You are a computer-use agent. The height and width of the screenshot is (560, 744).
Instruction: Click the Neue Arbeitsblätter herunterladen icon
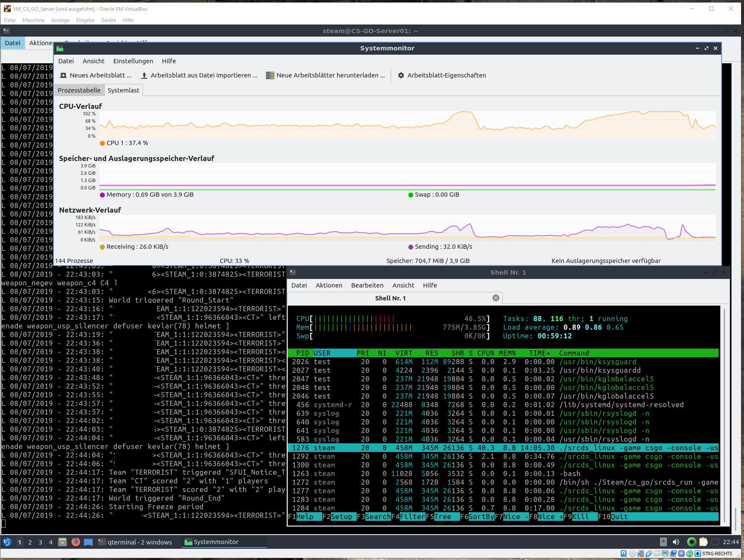tap(270, 75)
